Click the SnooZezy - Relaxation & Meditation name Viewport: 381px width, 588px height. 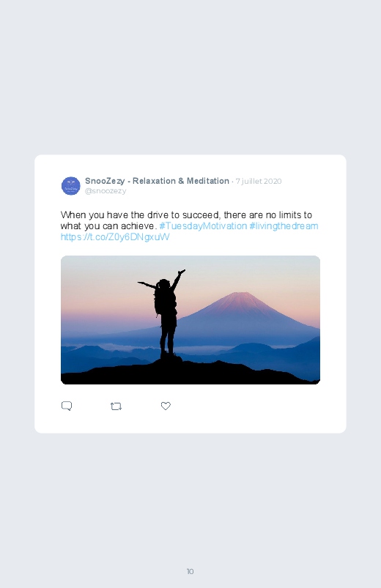tap(157, 181)
